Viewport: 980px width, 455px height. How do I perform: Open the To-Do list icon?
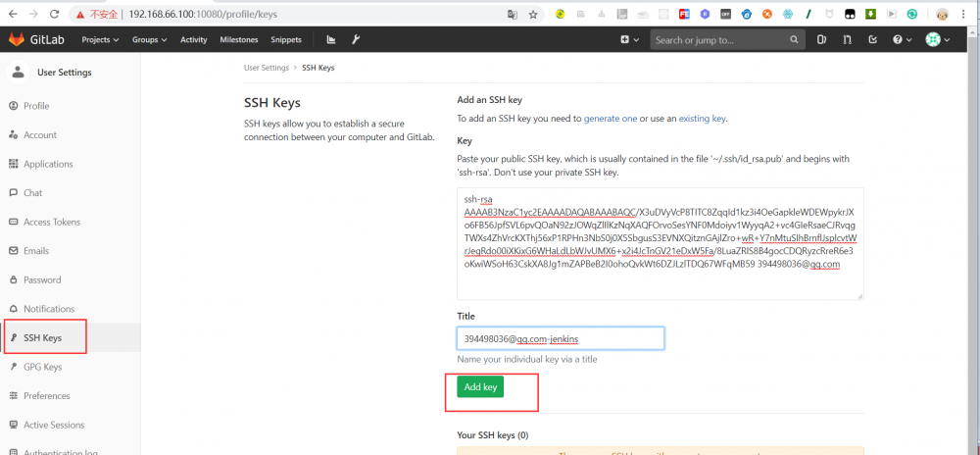873,39
